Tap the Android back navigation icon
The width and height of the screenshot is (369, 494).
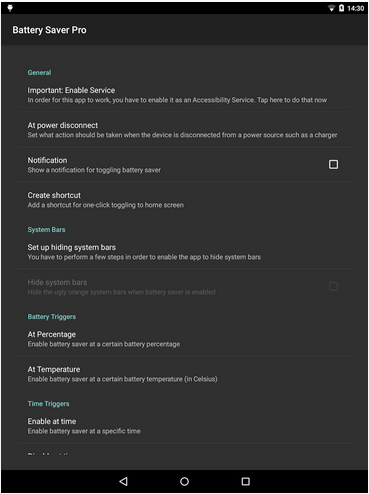tap(123, 481)
